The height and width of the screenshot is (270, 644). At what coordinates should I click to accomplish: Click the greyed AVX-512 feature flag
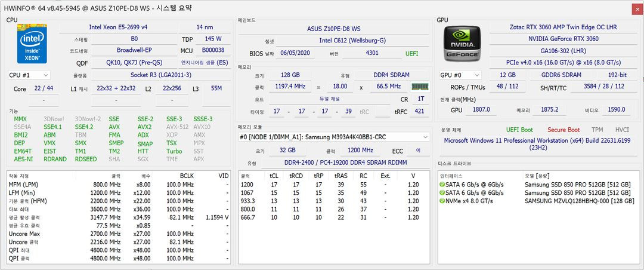(178, 127)
